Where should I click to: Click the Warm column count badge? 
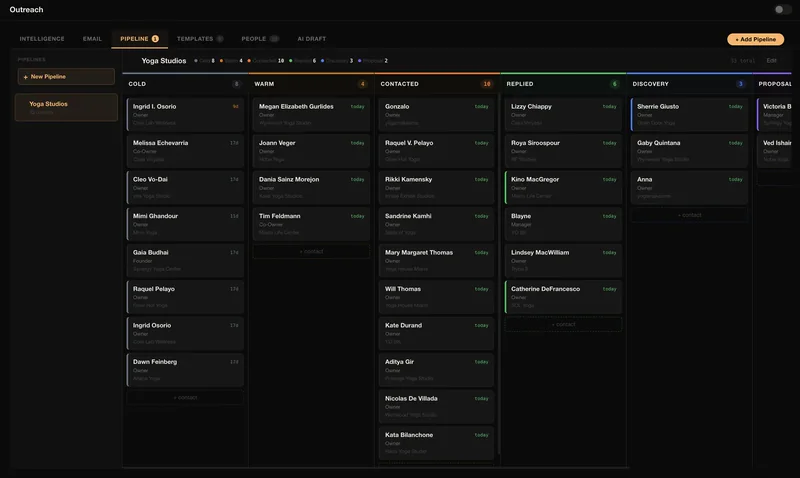pyautogui.click(x=362, y=84)
